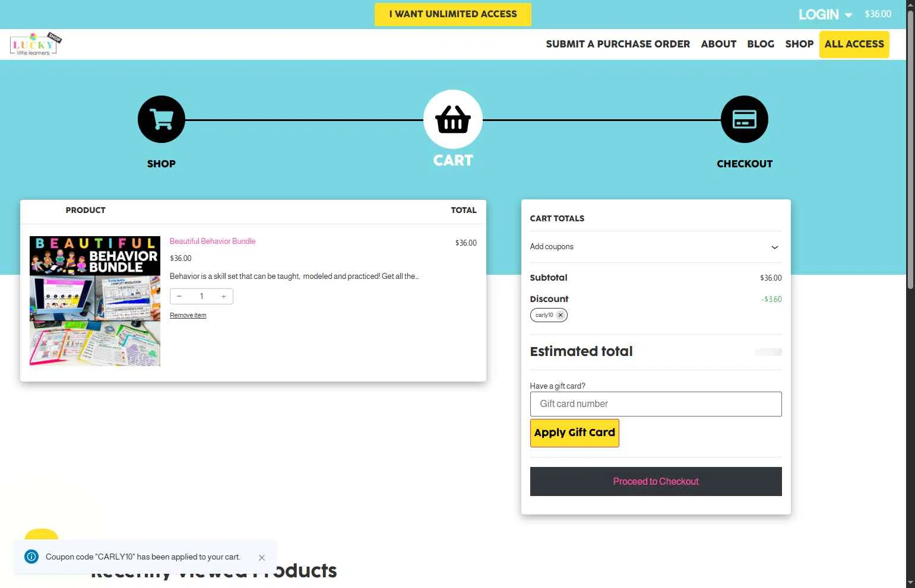Increase quantity with plus button

(x=223, y=296)
